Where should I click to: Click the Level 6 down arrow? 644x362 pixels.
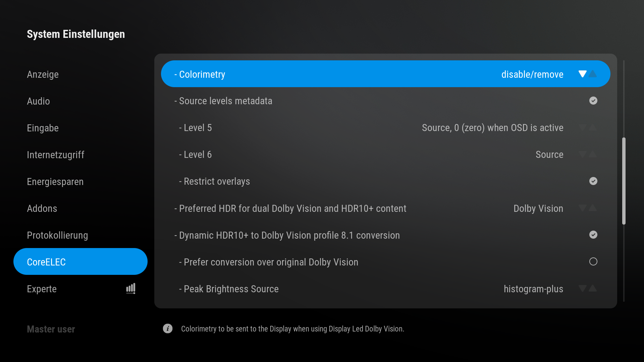pos(583,154)
